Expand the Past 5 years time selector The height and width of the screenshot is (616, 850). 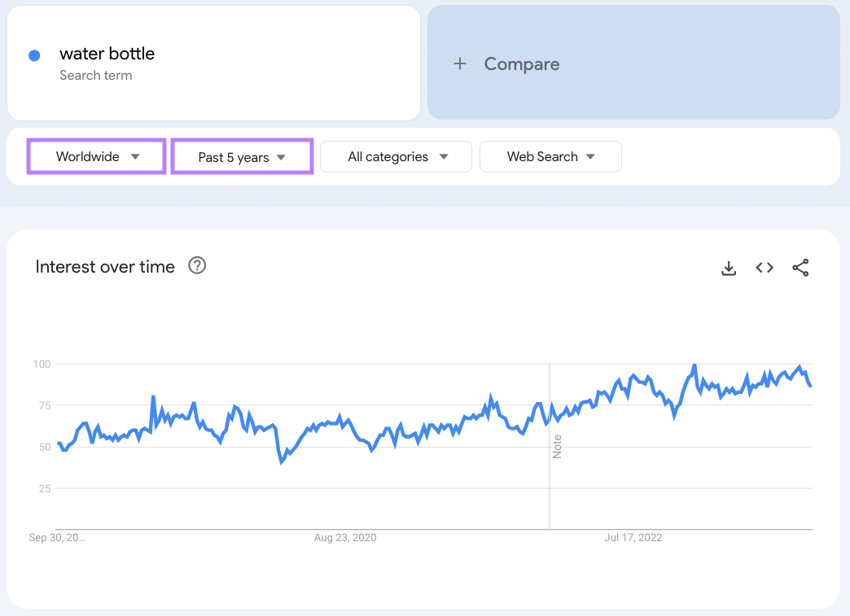point(241,156)
